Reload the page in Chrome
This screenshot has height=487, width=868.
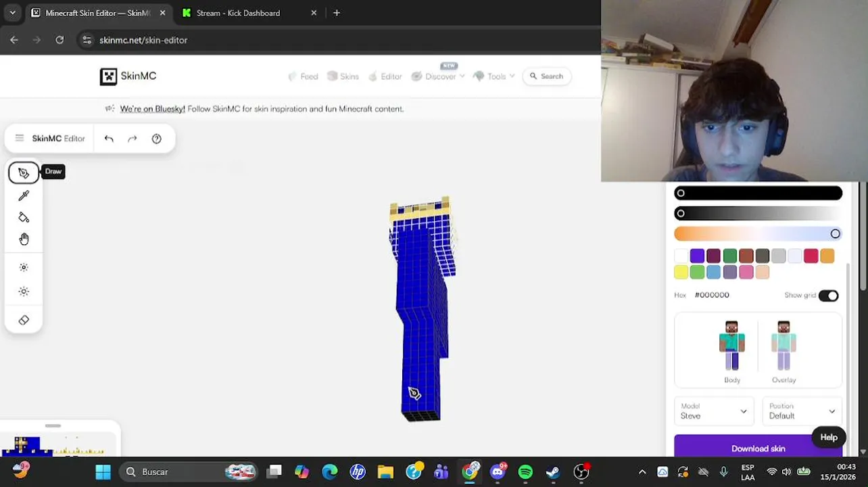[x=59, y=40]
